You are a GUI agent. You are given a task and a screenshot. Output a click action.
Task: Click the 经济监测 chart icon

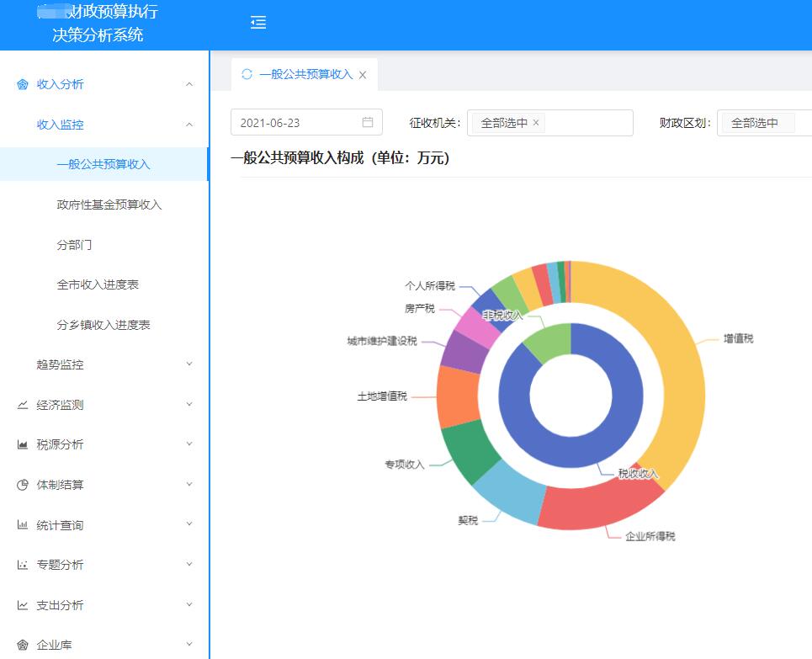pyautogui.click(x=23, y=405)
